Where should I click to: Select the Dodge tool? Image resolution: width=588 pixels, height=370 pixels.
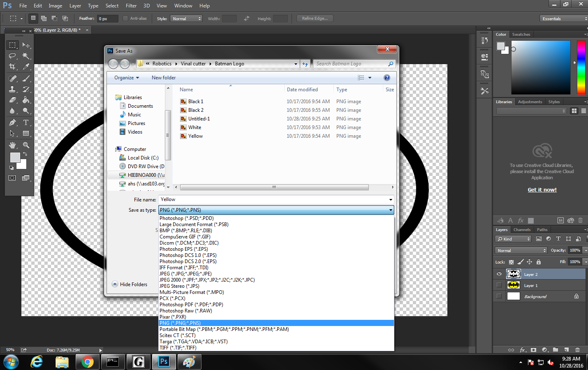coord(26,111)
